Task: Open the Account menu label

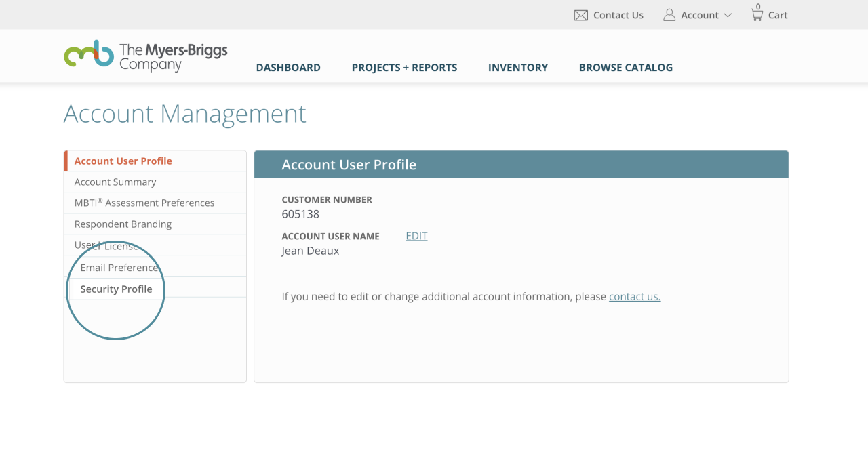Action: coord(700,15)
